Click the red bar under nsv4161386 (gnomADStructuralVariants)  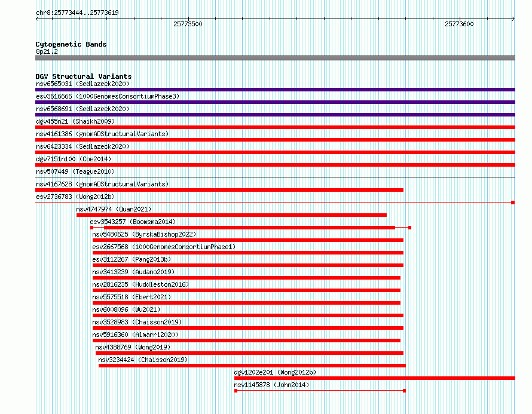[x=275, y=140]
